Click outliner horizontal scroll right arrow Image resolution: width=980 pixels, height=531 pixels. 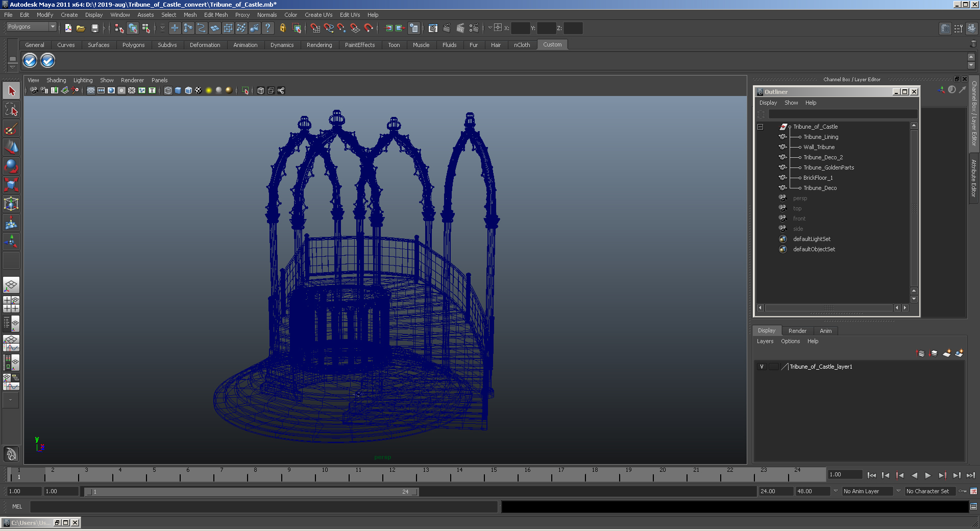[905, 308]
